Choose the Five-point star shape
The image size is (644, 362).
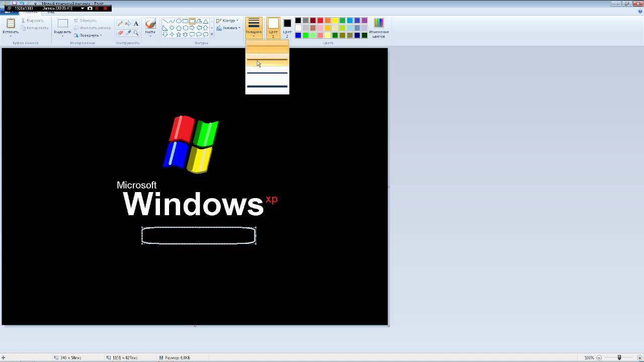tap(179, 35)
